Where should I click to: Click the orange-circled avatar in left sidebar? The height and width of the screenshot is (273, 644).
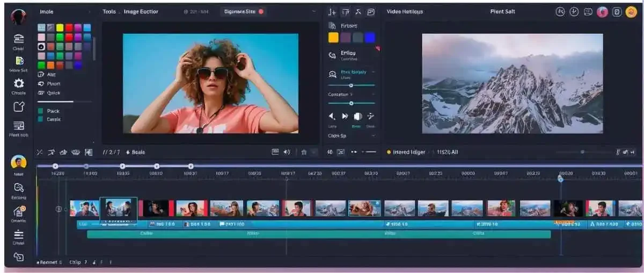pos(19,162)
